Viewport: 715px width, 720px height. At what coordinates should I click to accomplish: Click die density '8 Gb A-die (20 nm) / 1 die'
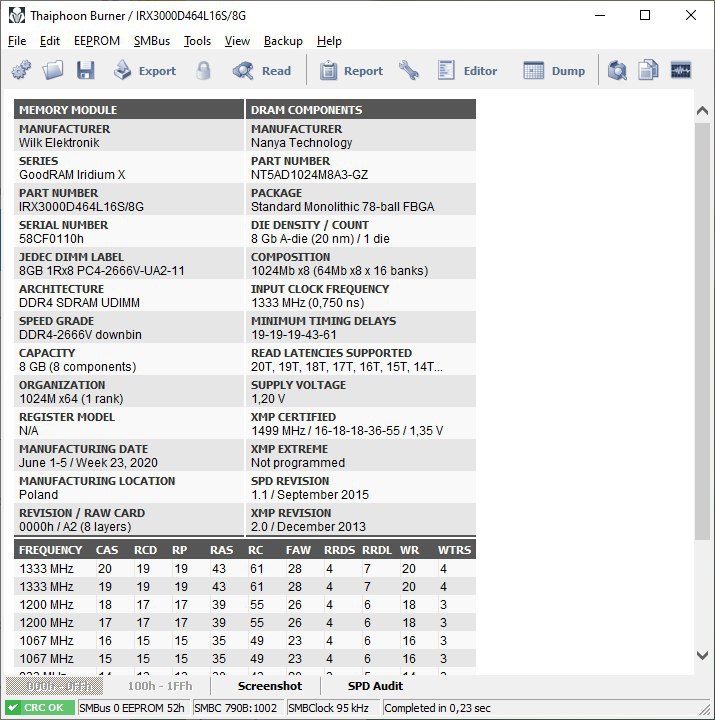(320, 239)
